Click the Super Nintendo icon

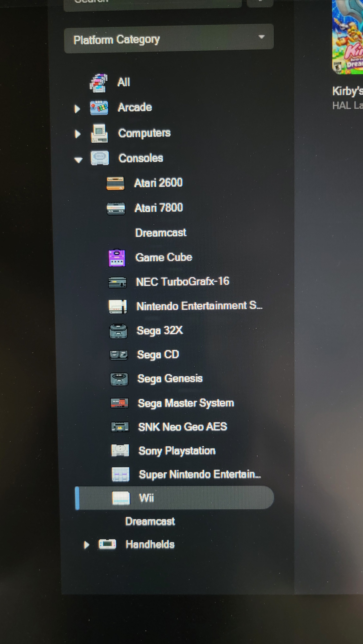coord(120,474)
